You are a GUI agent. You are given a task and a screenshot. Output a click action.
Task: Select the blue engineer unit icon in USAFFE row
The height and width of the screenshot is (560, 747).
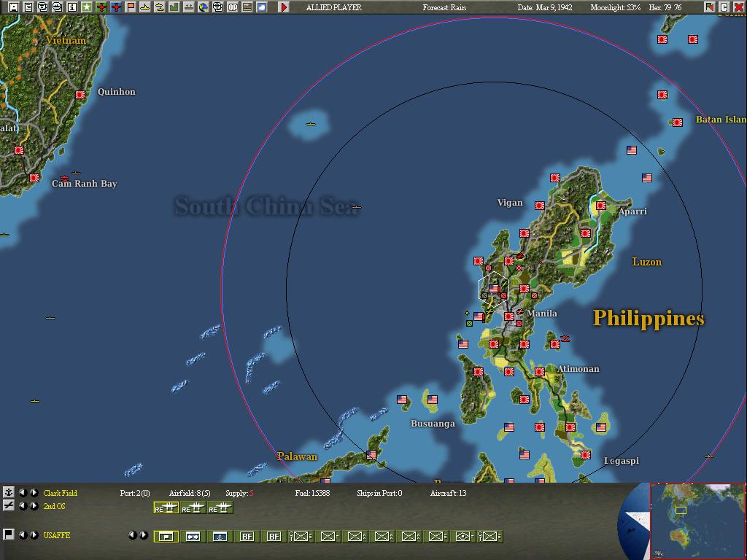click(x=193, y=536)
